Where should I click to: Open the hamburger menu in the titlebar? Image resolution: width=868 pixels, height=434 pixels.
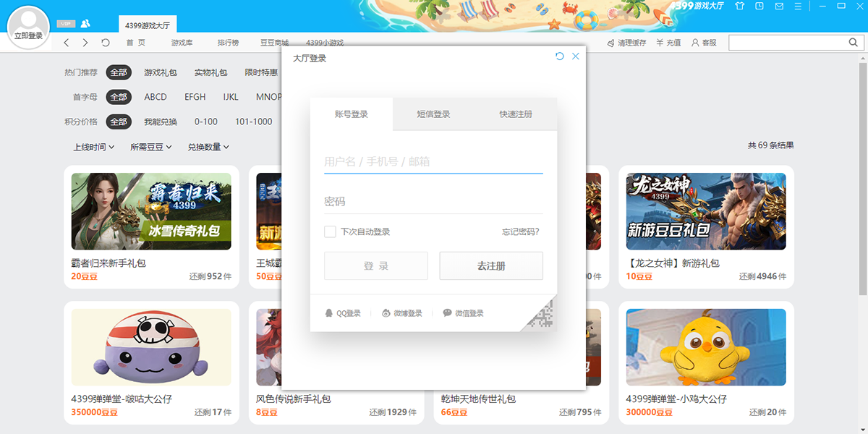(x=798, y=6)
